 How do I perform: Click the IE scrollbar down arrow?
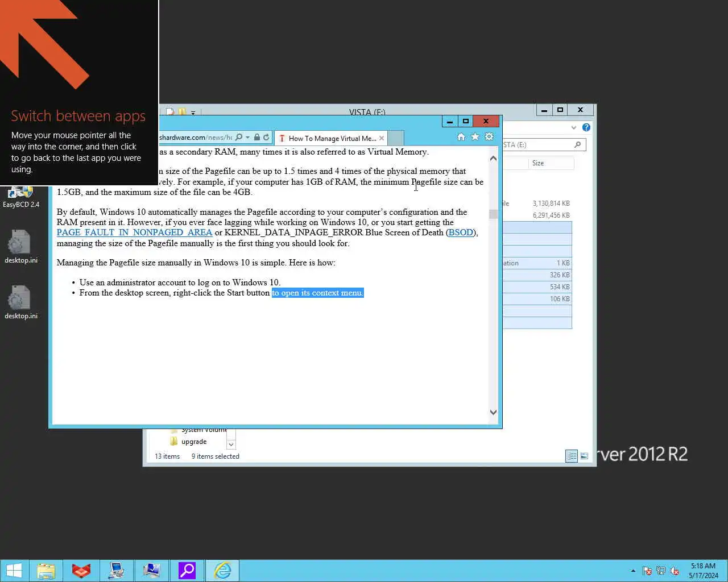[x=493, y=412]
